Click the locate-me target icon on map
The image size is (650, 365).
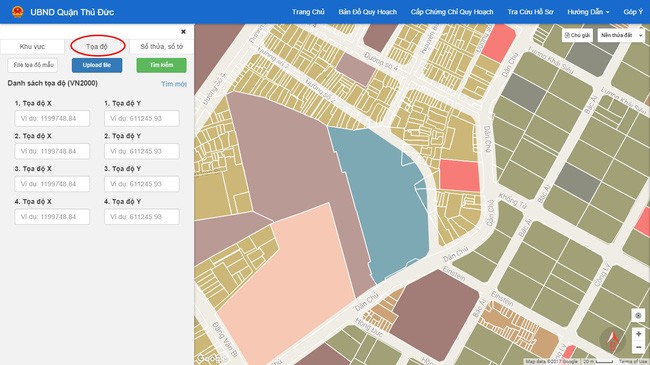point(638,316)
